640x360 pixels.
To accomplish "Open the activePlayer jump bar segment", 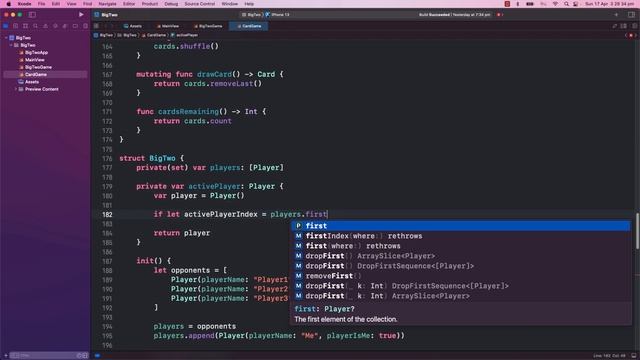I will 184,36.
